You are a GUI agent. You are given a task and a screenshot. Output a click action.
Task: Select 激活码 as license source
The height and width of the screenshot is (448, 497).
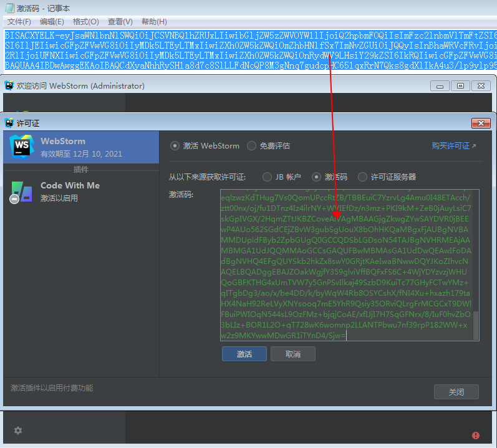click(316, 177)
